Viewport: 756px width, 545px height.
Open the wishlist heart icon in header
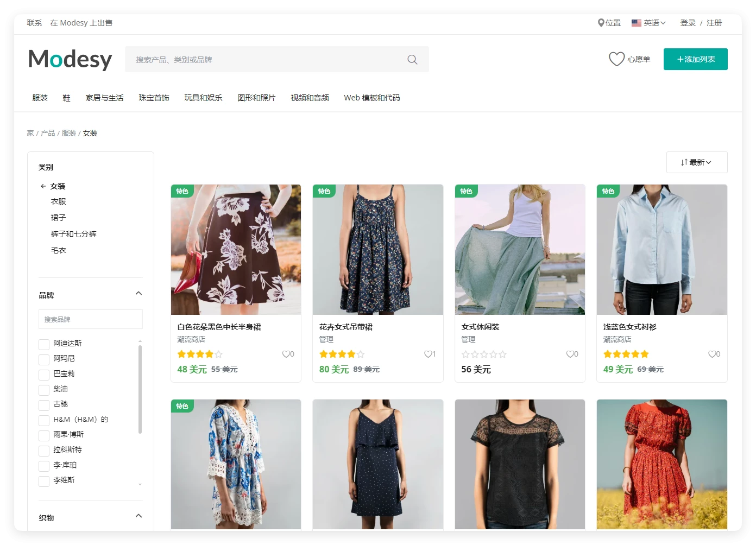[x=616, y=59]
